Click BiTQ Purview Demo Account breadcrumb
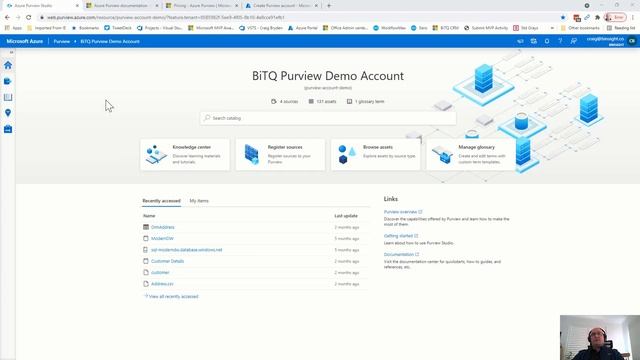The height and width of the screenshot is (360, 640). point(110,41)
